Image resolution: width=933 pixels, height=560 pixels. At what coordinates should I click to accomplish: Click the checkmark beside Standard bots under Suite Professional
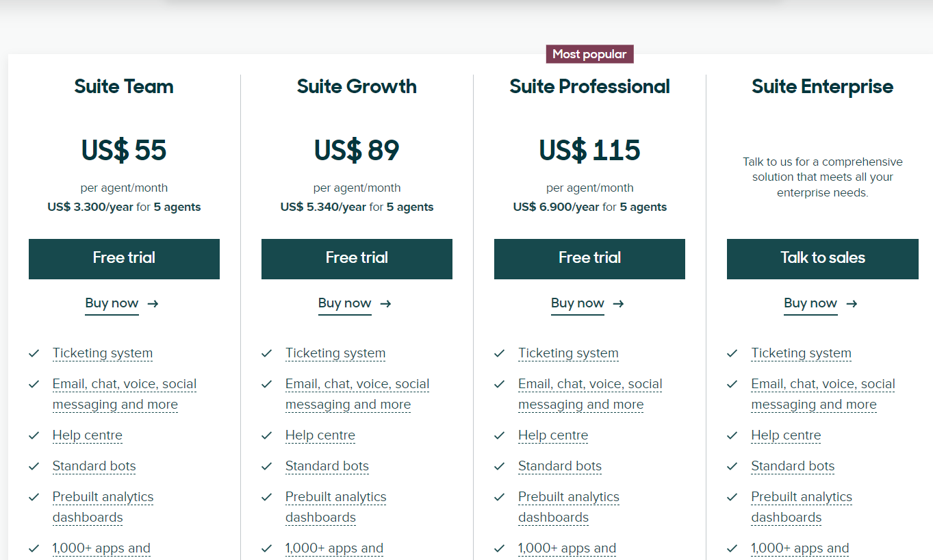[x=500, y=466]
